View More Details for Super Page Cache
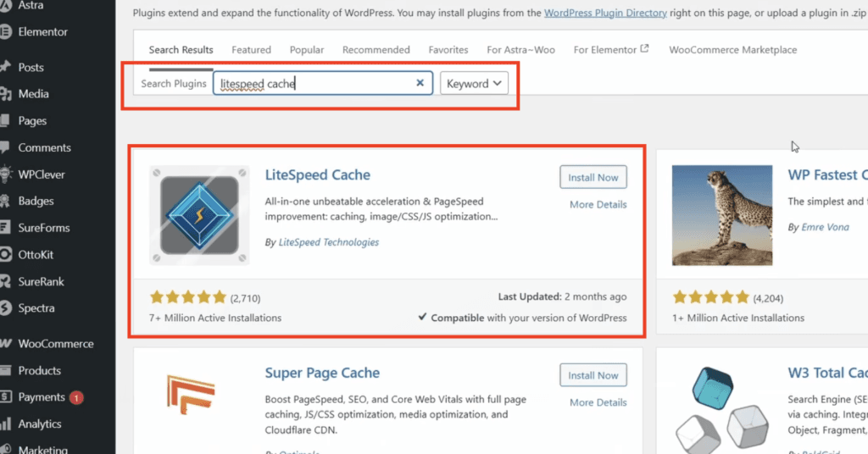The width and height of the screenshot is (868, 454). (x=598, y=402)
